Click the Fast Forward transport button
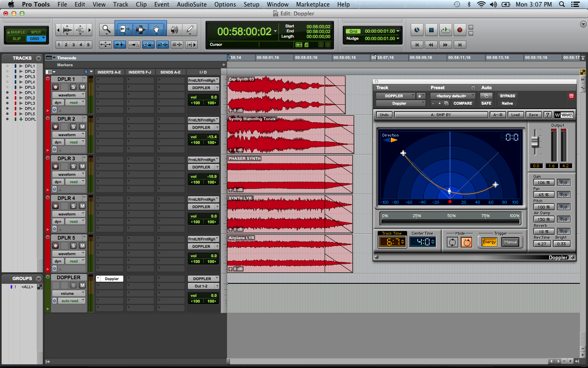The image size is (588, 368). pos(445,45)
